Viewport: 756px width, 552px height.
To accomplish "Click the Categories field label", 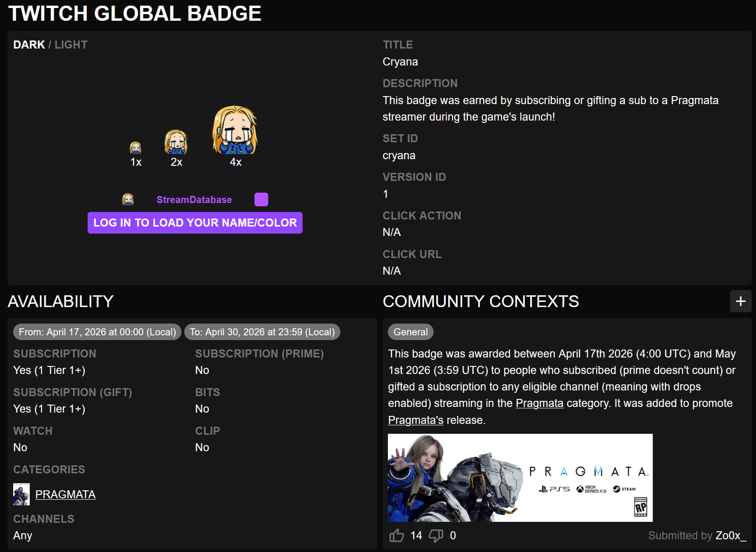I will coord(49,470).
